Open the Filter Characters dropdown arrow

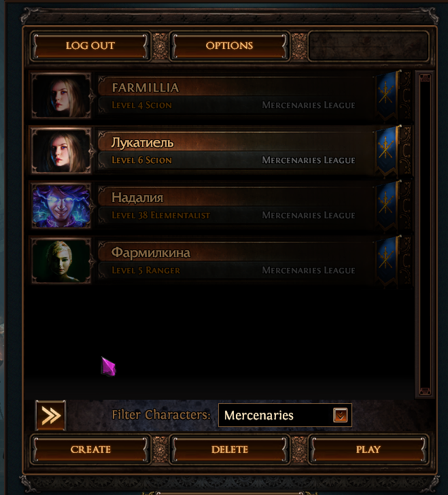(341, 415)
